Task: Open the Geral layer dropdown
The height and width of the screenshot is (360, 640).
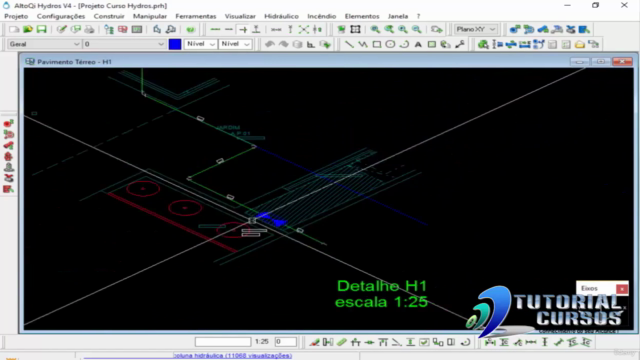Action: pyautogui.click(x=44, y=44)
